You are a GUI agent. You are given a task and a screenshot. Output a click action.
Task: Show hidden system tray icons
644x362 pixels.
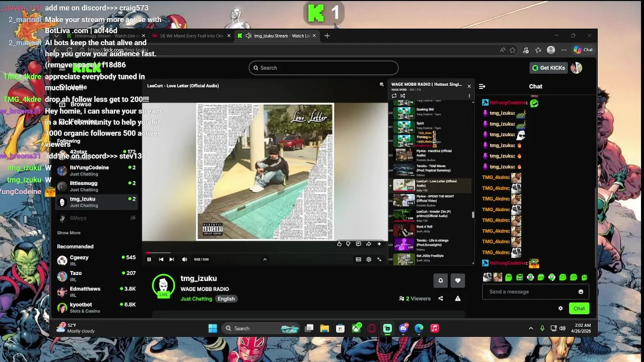(531, 328)
